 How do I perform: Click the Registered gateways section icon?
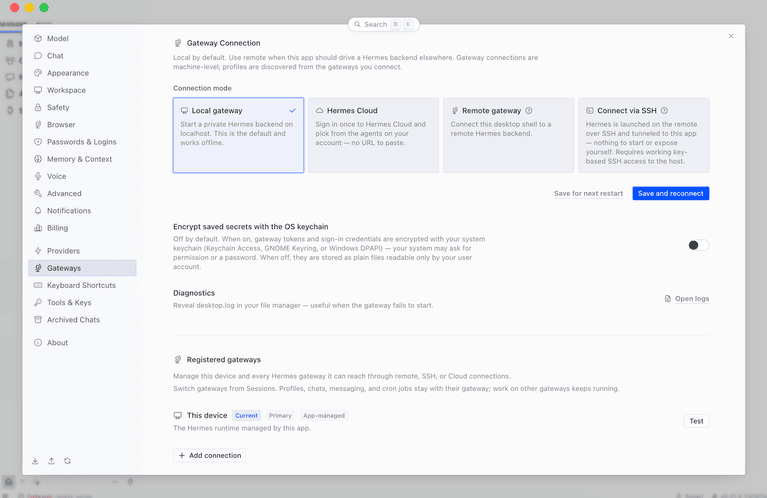point(178,360)
